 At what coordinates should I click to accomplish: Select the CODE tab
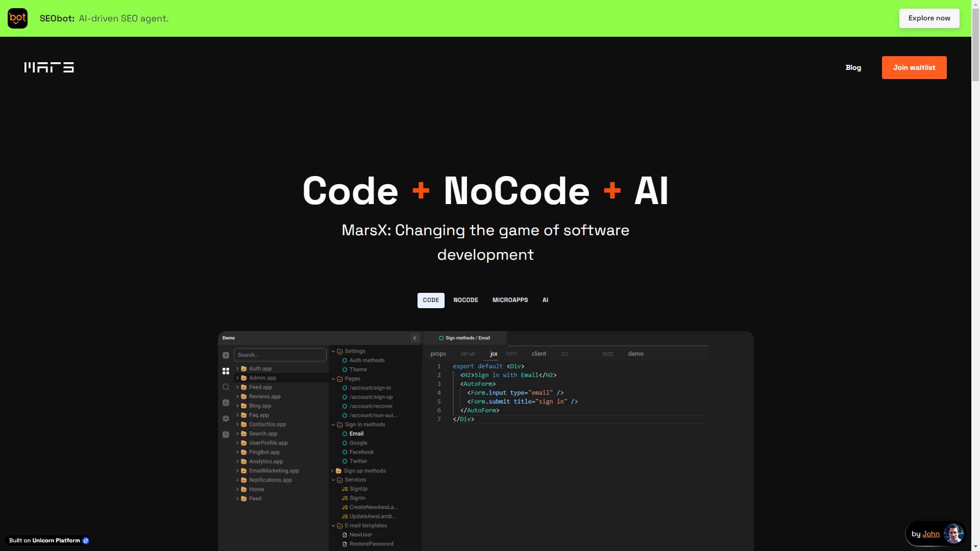(431, 300)
